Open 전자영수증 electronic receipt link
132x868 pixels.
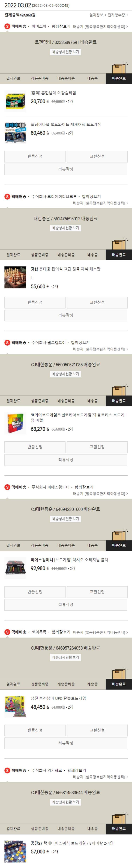point(118,15)
